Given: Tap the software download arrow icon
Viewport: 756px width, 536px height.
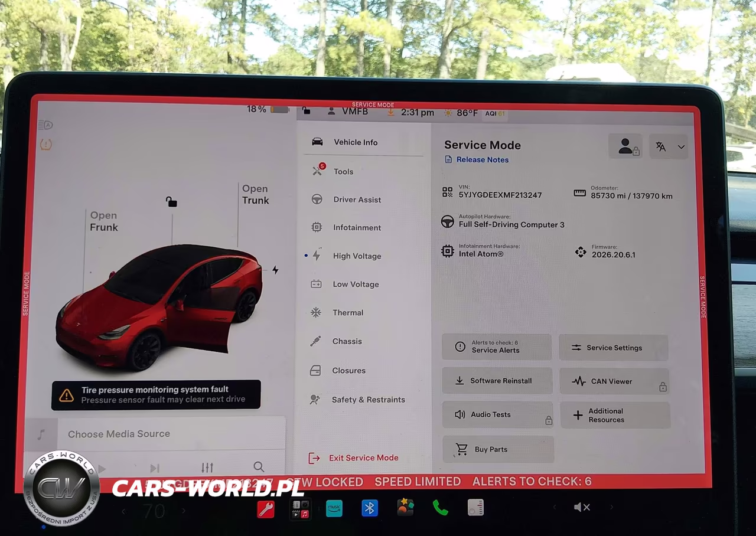Looking at the screenshot, I should tap(391, 112).
